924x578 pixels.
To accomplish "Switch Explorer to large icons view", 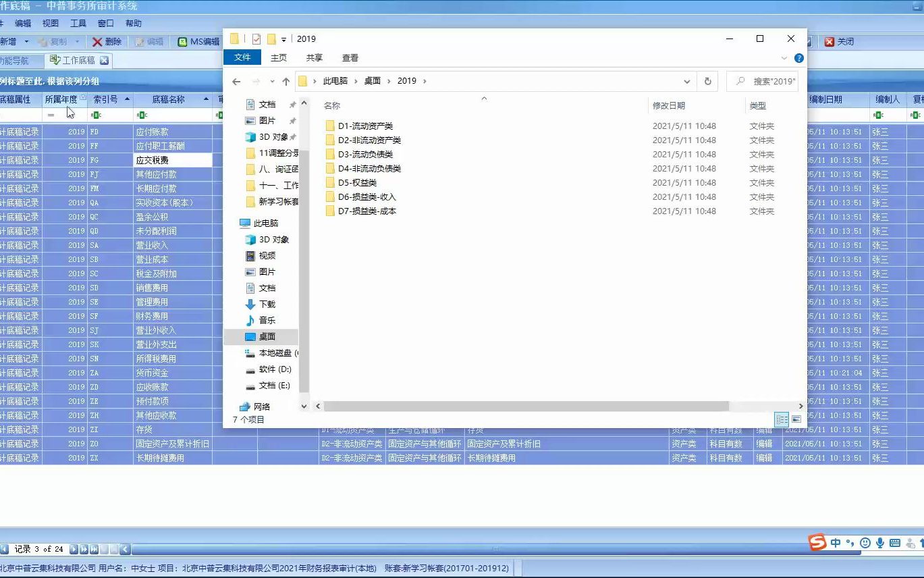I will click(x=796, y=420).
